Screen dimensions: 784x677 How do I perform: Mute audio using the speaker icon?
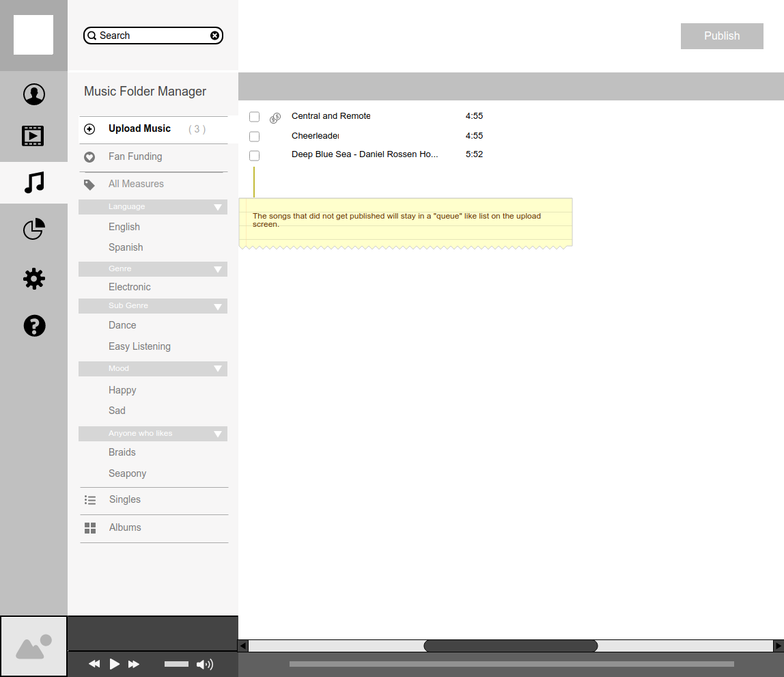pyautogui.click(x=204, y=664)
